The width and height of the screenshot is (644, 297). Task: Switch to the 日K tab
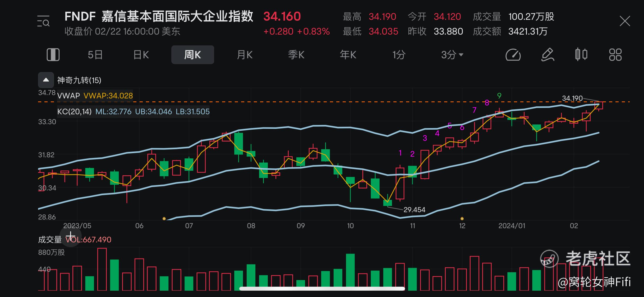pos(141,55)
